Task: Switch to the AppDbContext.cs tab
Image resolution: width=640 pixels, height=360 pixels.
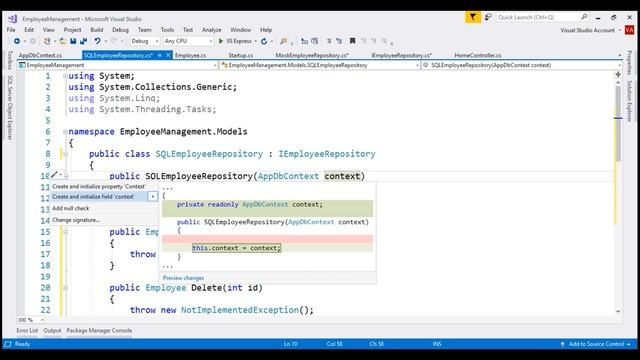Action: coord(40,55)
